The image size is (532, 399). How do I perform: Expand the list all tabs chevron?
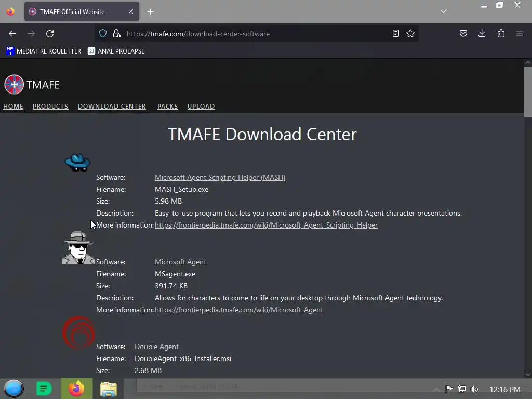coord(444,11)
